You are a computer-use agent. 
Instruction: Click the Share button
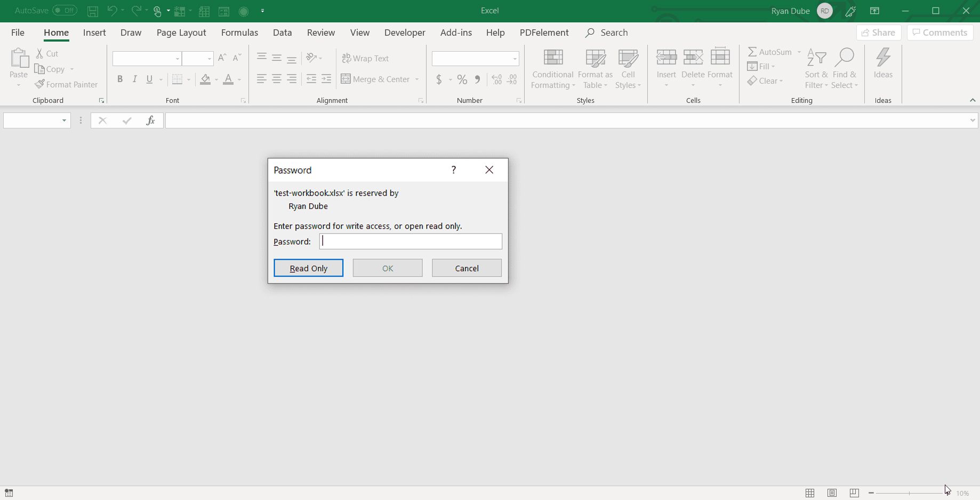point(879,33)
